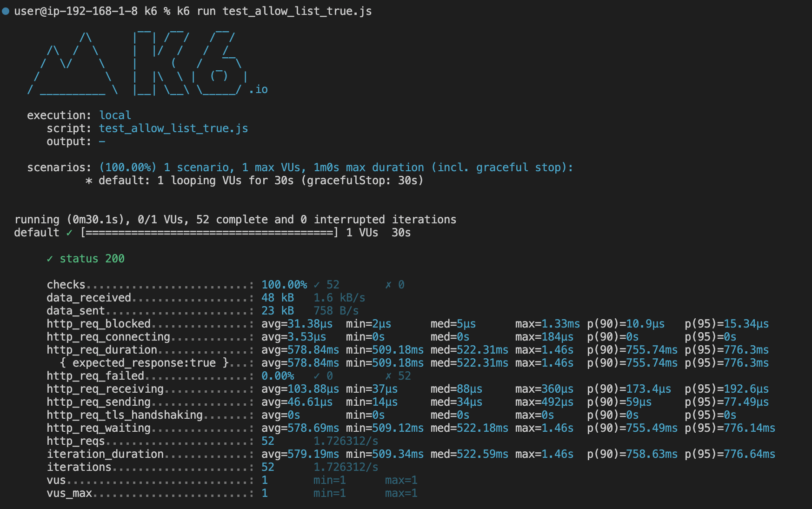Click the passed count "✓ 52" in checks row
812x509 pixels.
pos(326,285)
